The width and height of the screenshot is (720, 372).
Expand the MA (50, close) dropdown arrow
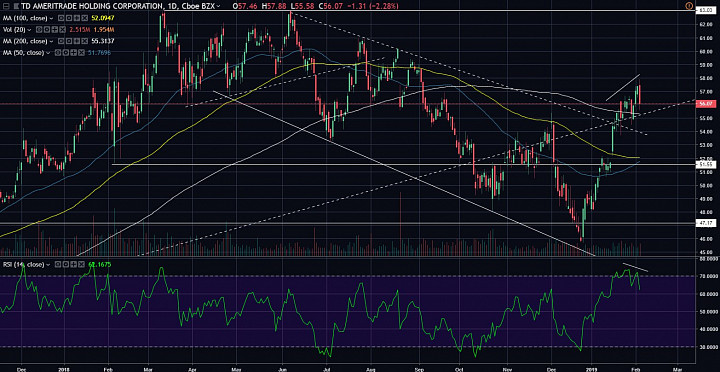(x=48, y=53)
